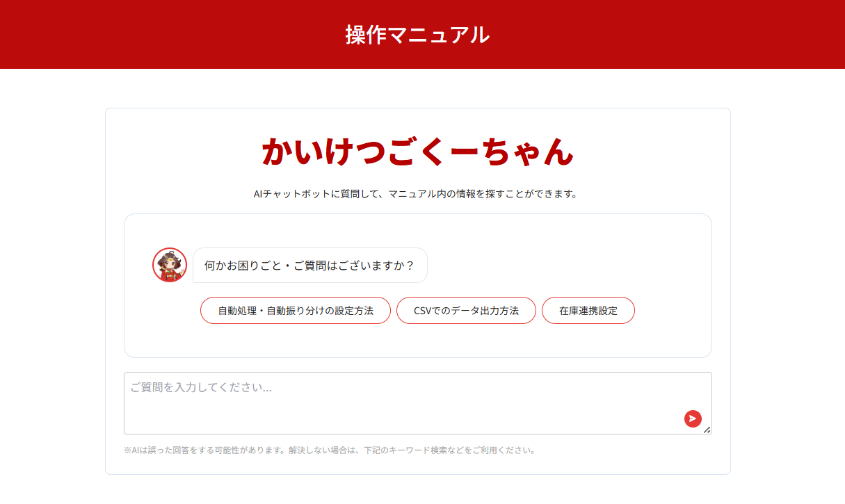Select 自動処理・自動振り分けの設定方法 suggestion

(296, 311)
